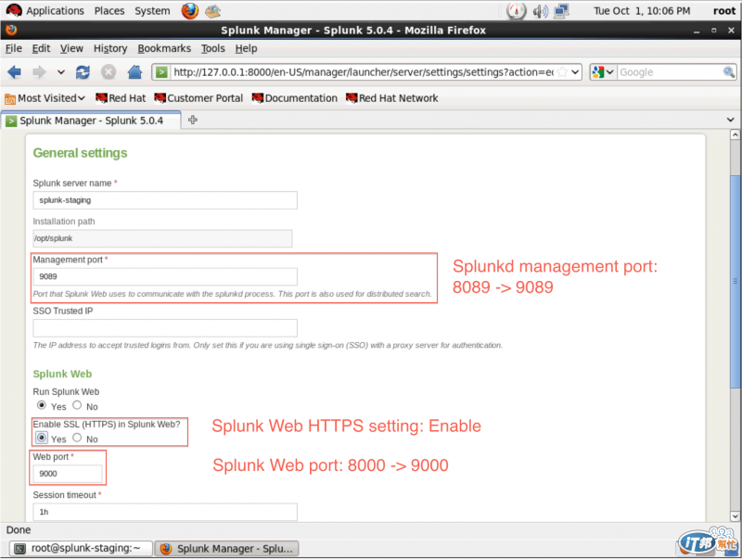Open the Help menu
742x560 pixels.
click(246, 49)
